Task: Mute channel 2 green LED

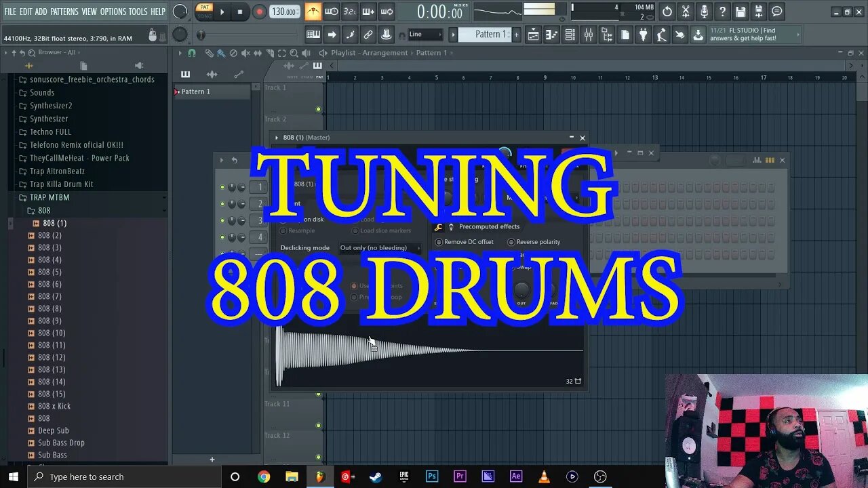Action: (x=222, y=204)
